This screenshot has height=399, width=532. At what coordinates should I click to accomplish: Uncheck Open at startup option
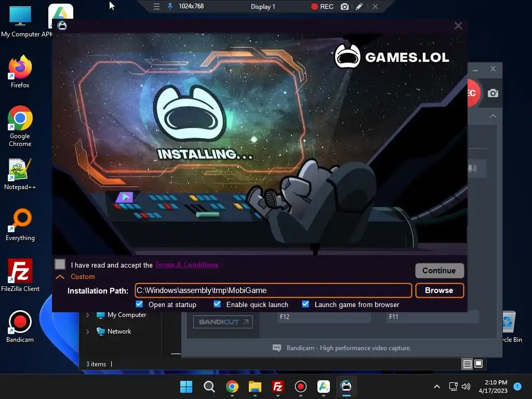coord(139,304)
